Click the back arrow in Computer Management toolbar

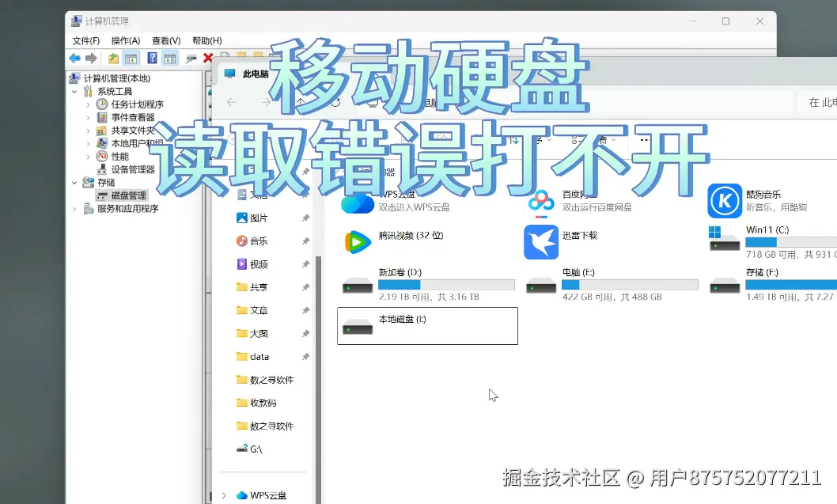[x=74, y=58]
